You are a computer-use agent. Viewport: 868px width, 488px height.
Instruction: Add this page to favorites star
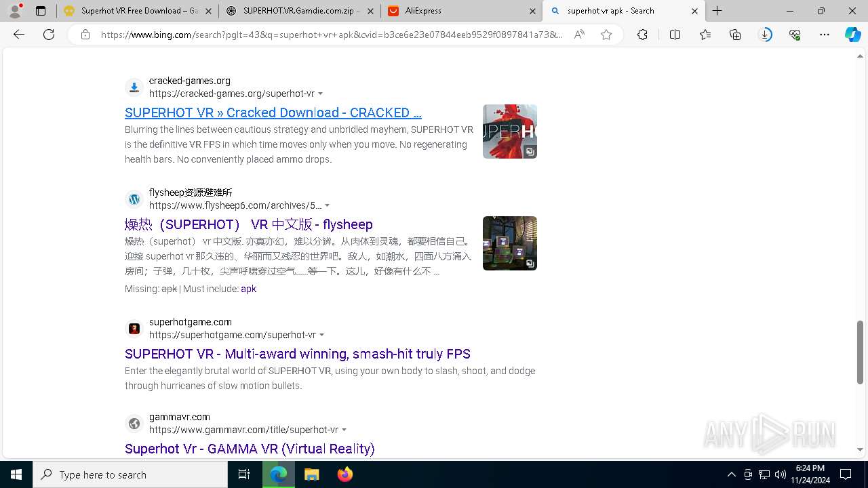pyautogui.click(x=606, y=35)
